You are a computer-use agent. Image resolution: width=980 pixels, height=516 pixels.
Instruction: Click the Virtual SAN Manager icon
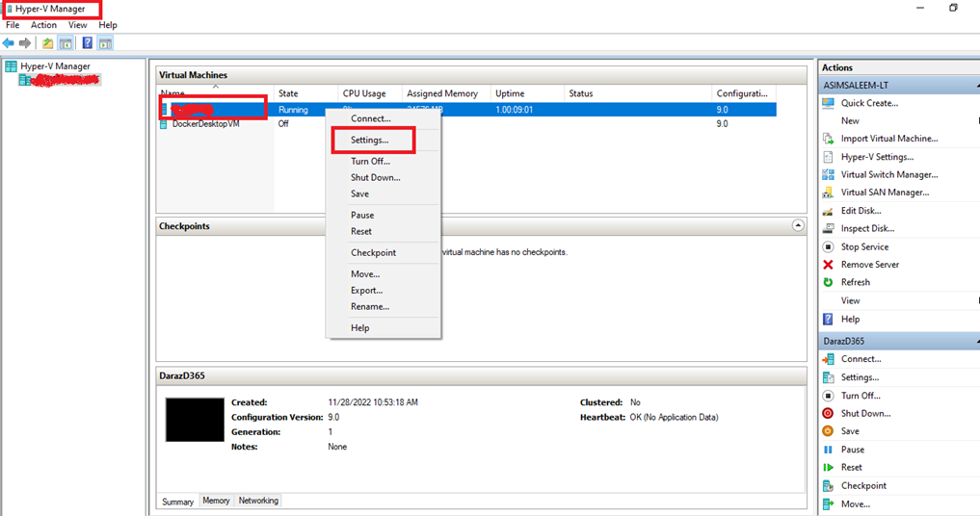[x=828, y=193]
